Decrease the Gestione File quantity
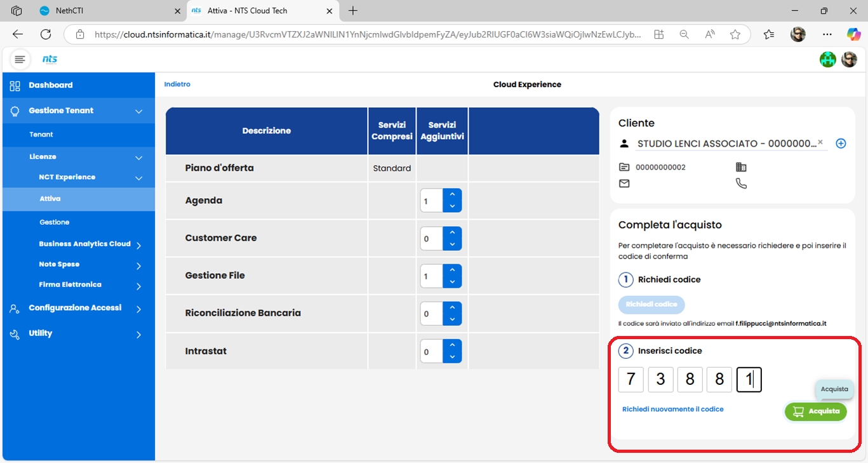 pos(452,282)
